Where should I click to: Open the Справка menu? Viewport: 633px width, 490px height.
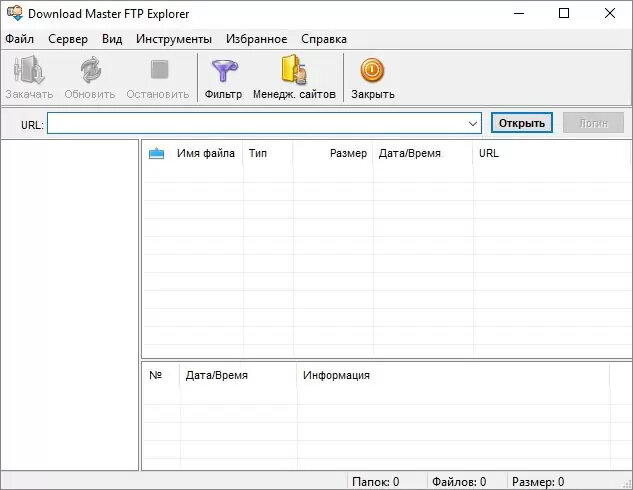(324, 39)
